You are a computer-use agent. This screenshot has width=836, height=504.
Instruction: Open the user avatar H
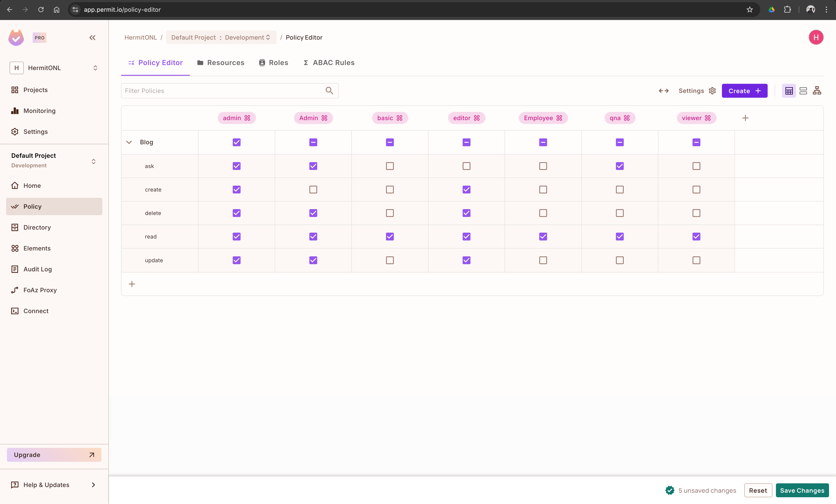pyautogui.click(x=816, y=37)
